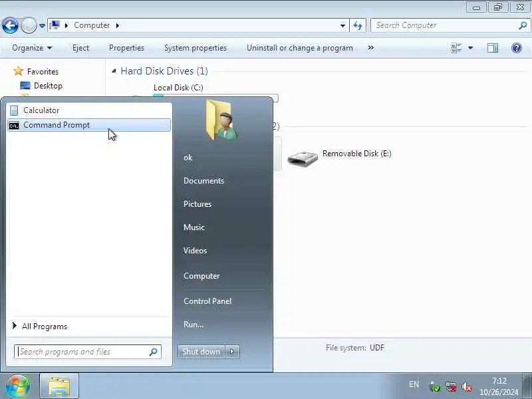Click the EN language indicator
Screen dimensions: 532x399
tap(414, 384)
